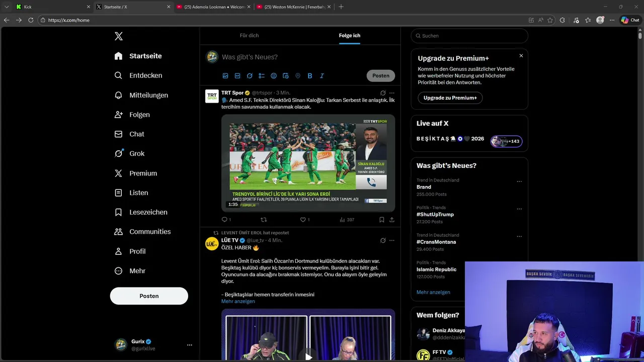Click the Mehr circle icon in sidebar
The image size is (644, 362).
pos(118,271)
